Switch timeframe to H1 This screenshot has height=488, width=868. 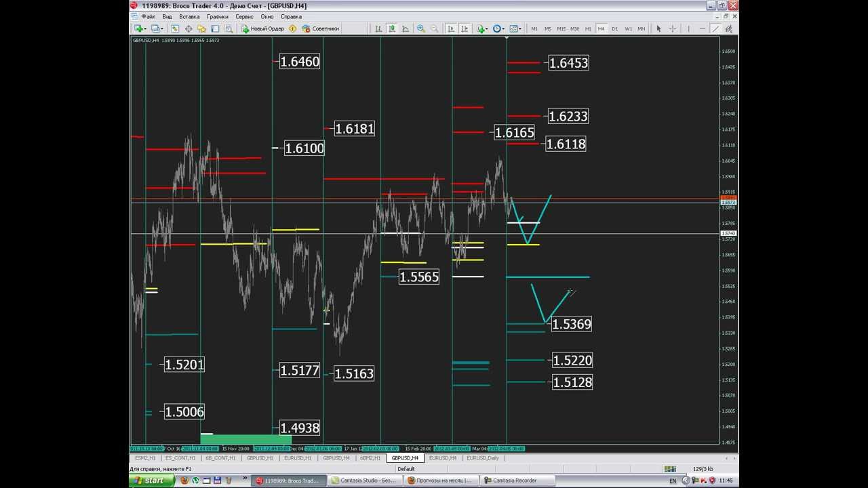click(588, 28)
